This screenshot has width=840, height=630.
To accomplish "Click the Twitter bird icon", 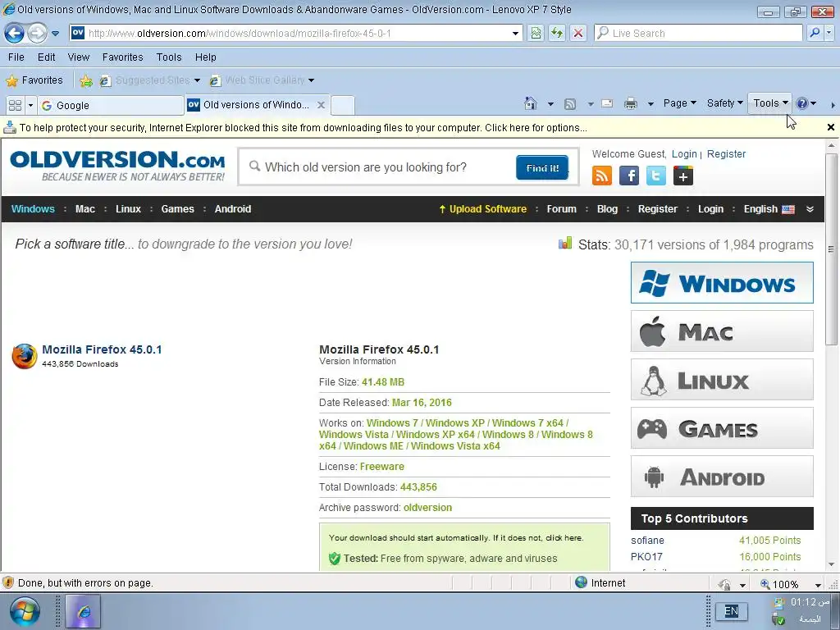I will (655, 176).
